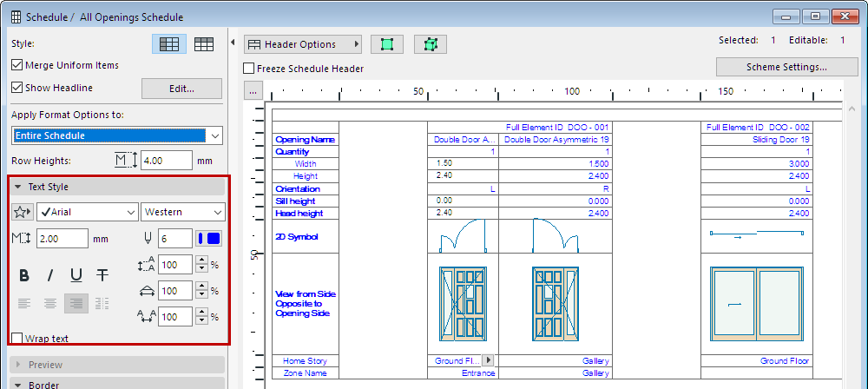Select the second schedule style layout icon
Image resolution: width=868 pixels, height=389 pixels.
coord(205,44)
